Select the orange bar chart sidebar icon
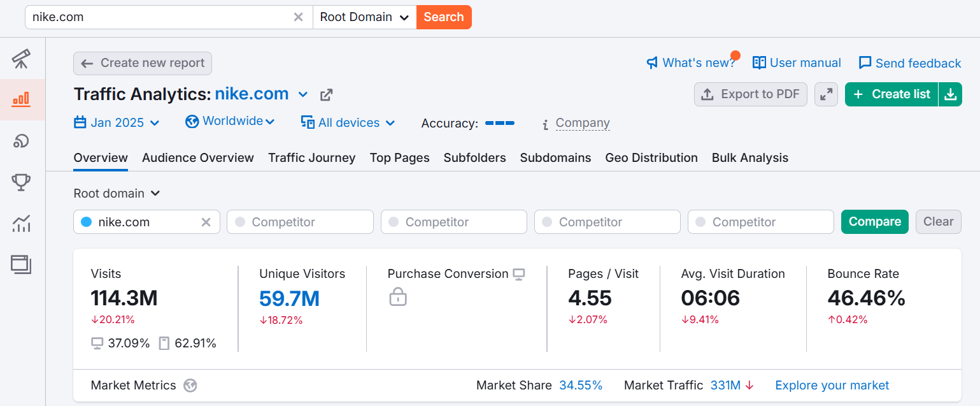Image resolution: width=980 pixels, height=406 pixels. tap(22, 99)
